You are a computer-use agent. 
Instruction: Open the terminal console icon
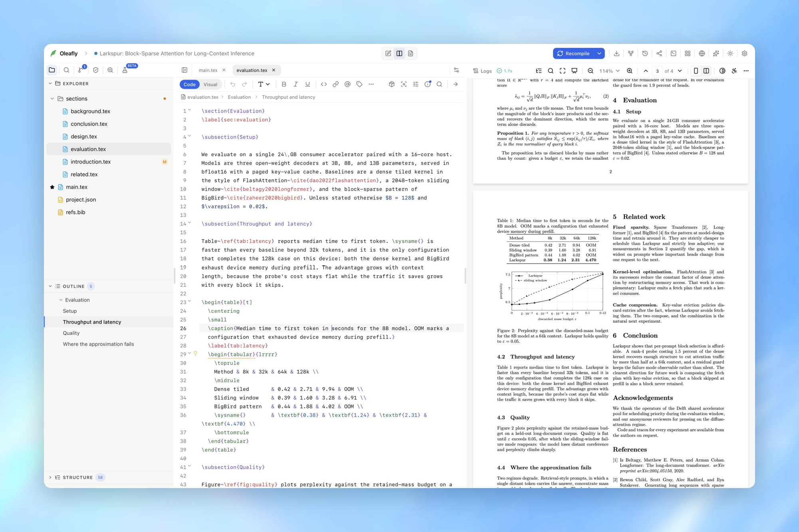coord(674,54)
